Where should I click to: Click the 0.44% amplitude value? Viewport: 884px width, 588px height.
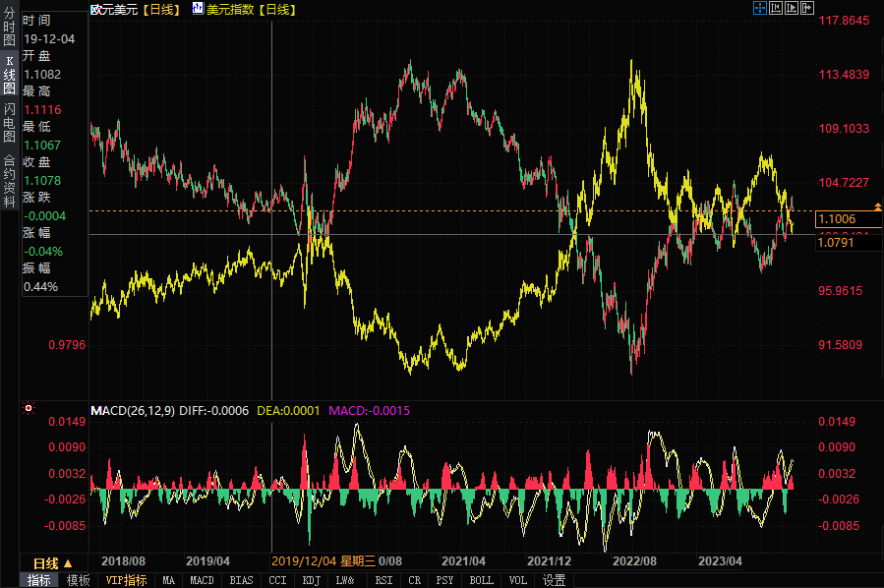pos(40,287)
